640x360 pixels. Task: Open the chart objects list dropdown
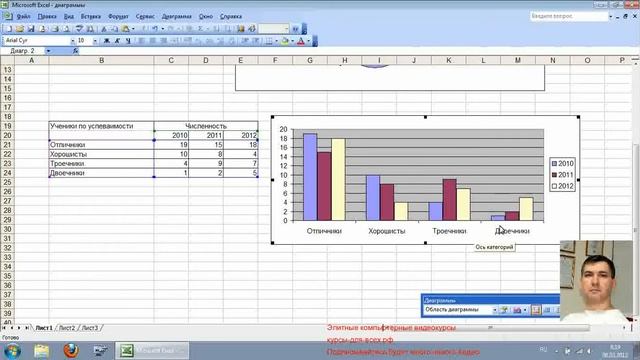[x=495, y=310]
